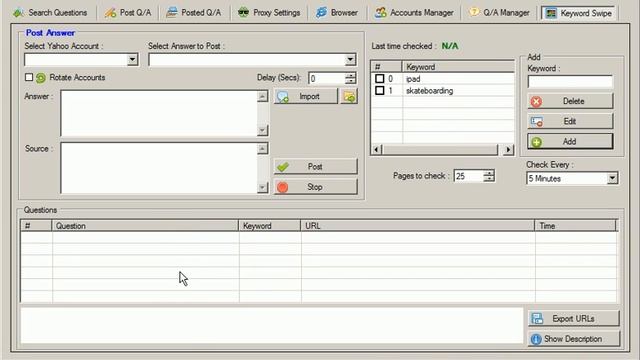This screenshot has height=360, width=640.
Task: Open the Search Questions tab
Action: tap(51, 13)
